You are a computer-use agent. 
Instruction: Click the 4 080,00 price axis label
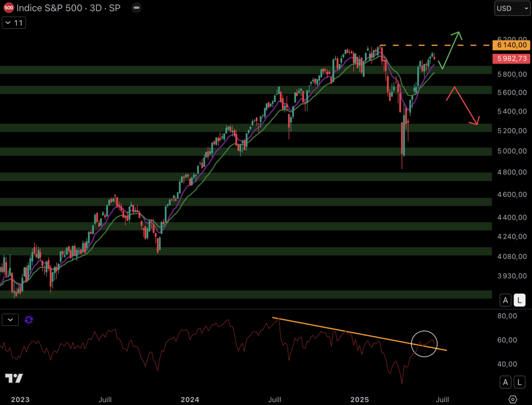click(x=512, y=256)
